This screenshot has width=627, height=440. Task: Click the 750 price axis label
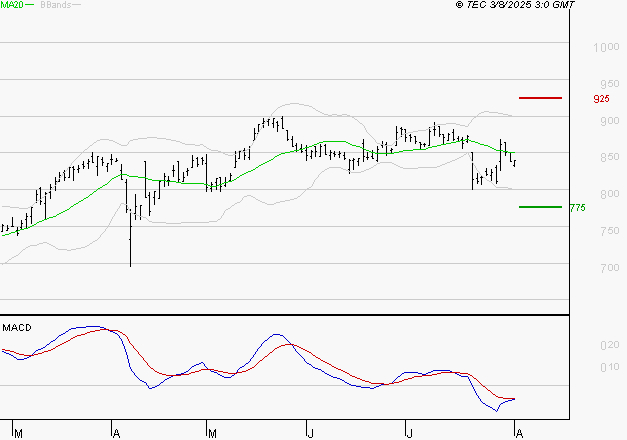click(x=610, y=231)
